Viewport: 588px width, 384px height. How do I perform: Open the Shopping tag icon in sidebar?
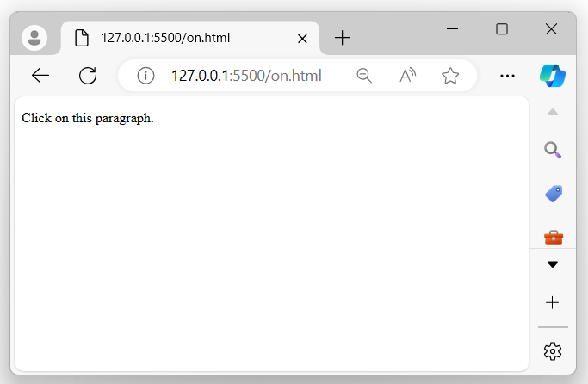click(x=553, y=194)
